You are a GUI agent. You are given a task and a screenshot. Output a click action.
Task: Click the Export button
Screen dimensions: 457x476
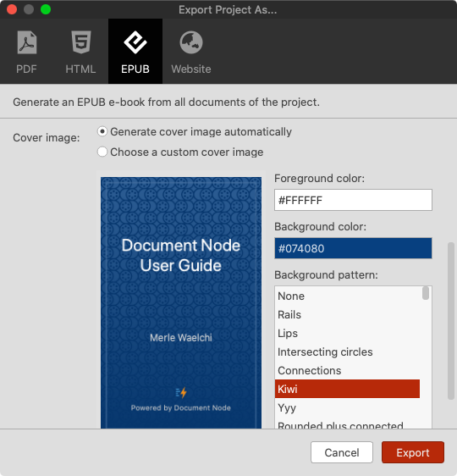pyautogui.click(x=413, y=452)
